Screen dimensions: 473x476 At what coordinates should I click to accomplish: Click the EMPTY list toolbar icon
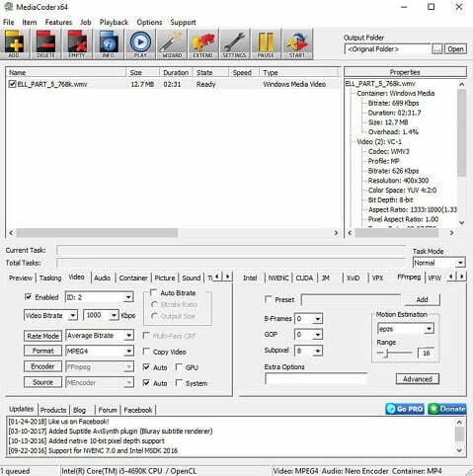point(77,43)
